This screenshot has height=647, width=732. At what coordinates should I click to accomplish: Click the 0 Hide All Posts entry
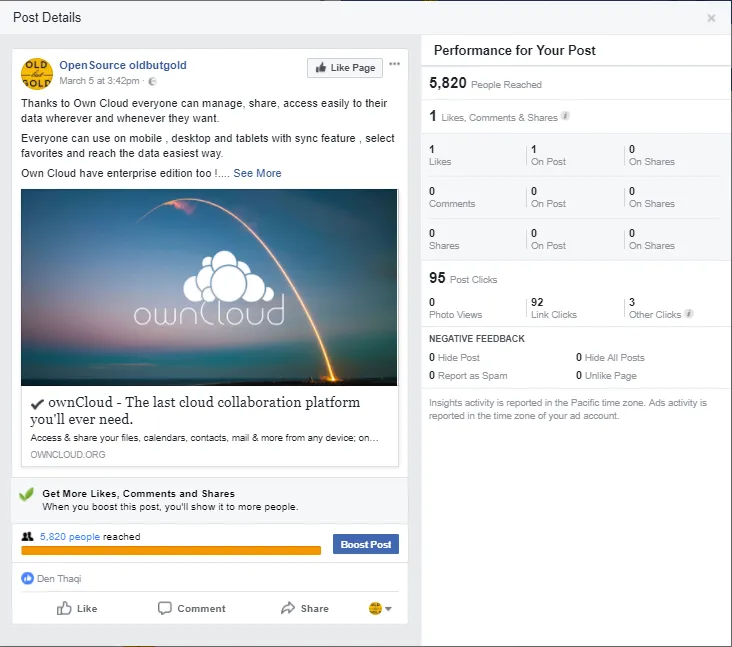click(x=610, y=358)
